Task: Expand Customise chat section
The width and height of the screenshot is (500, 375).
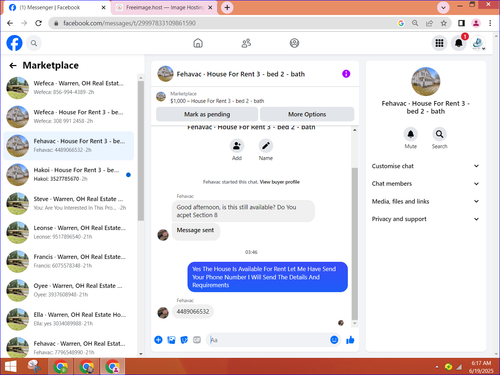Action: tap(425, 166)
